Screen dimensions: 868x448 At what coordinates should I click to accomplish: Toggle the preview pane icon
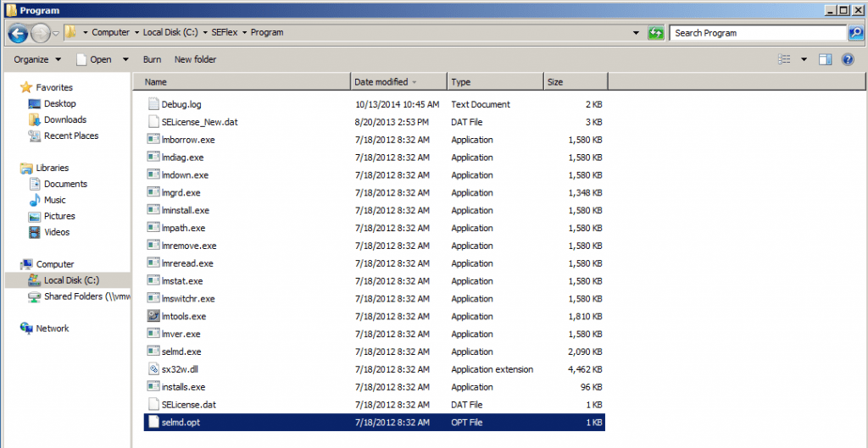pyautogui.click(x=826, y=59)
